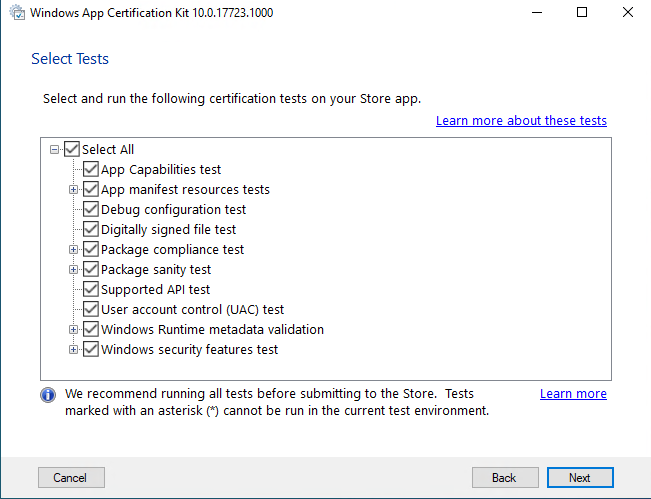Expand Package sanity test subtree
Viewport: 651px width, 499px height.
73,269
